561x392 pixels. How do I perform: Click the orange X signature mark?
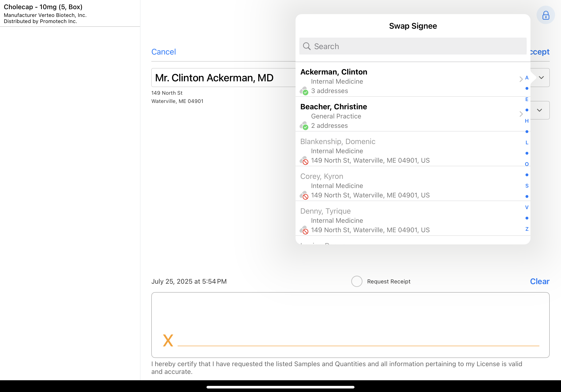point(168,341)
